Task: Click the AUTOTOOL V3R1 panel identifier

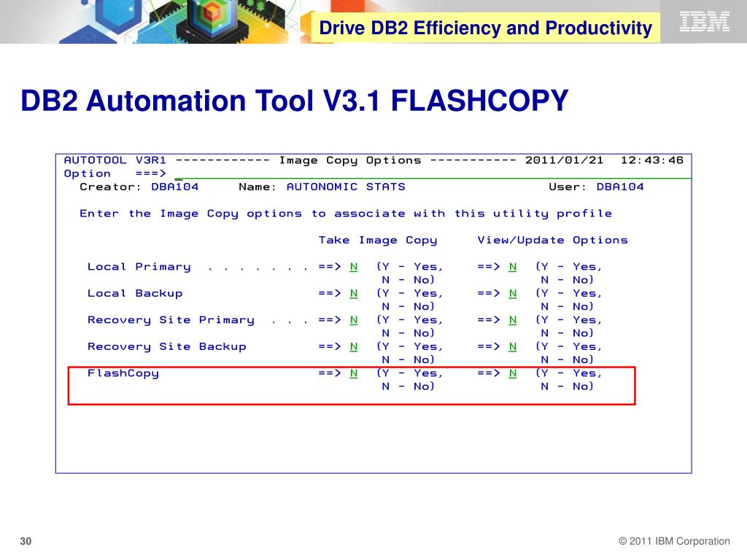Action: point(115,160)
